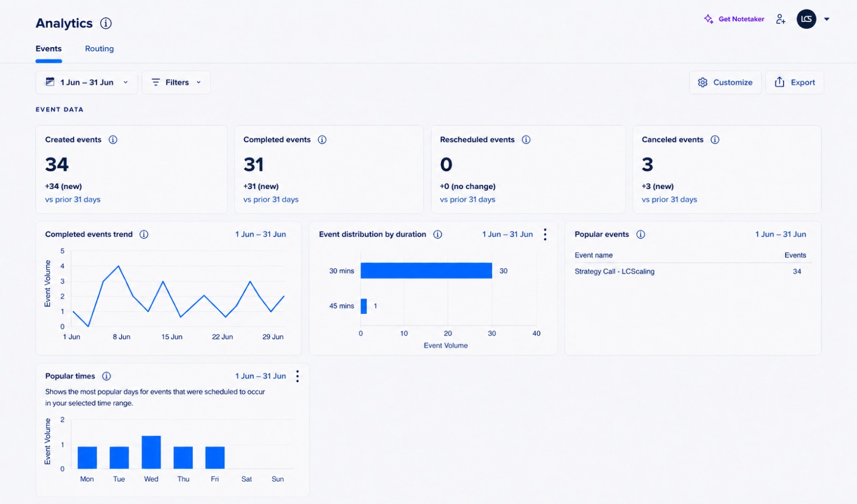Click info icon beside Rescheduled events
The image size is (857, 504).
[526, 140]
